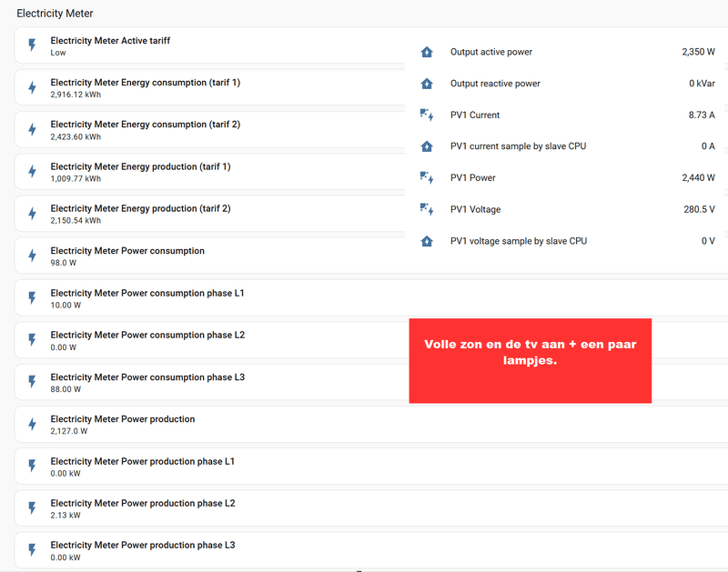Open Energy consumption (tarif 2) entity card

point(146,129)
